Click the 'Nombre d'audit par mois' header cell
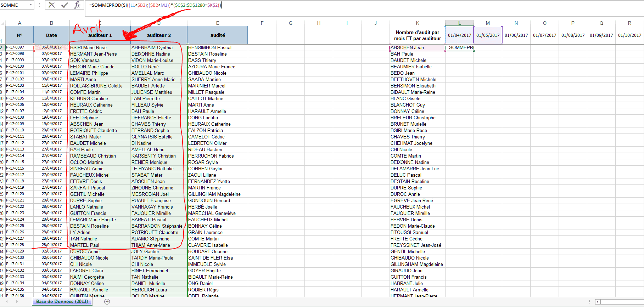 [417, 35]
